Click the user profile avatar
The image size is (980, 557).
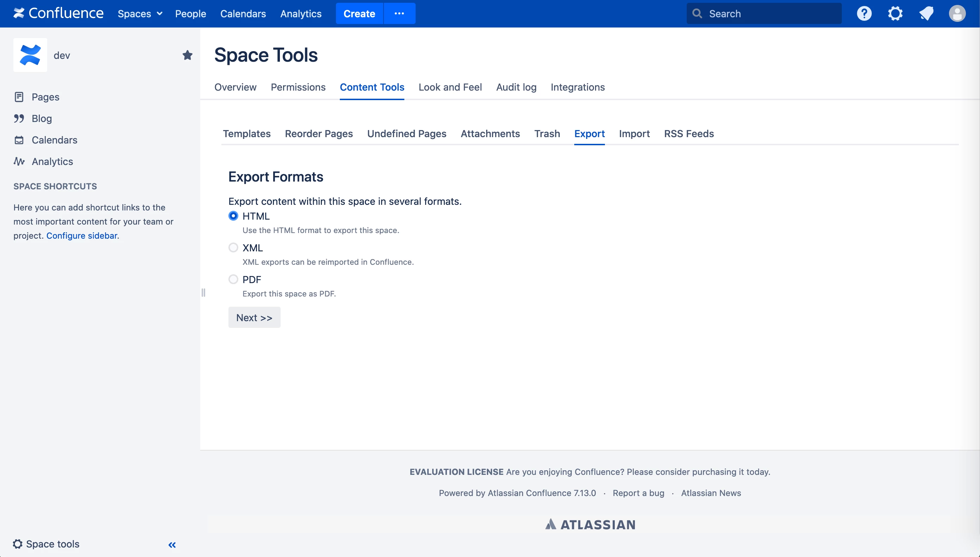[x=957, y=14]
